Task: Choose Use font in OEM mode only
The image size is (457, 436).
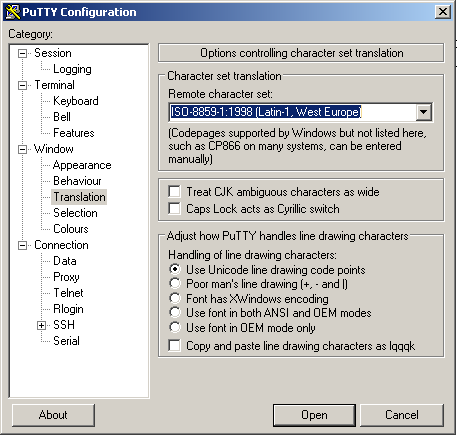Action: [x=175, y=327]
